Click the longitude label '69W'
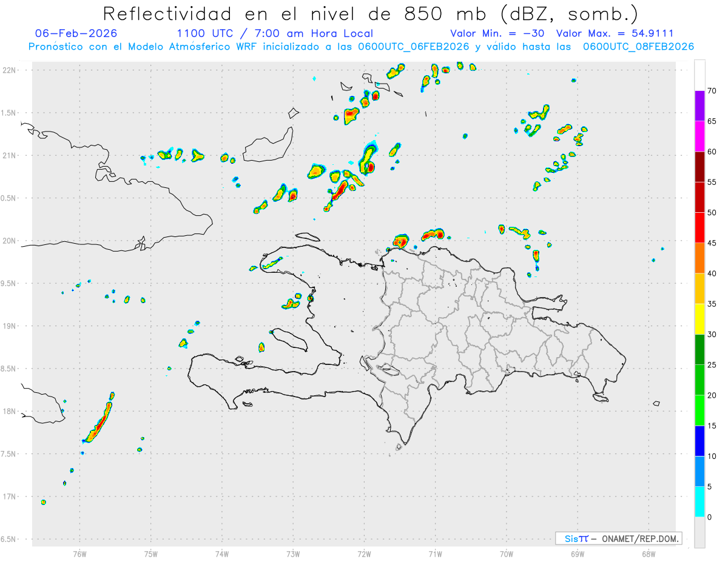The height and width of the screenshot is (562, 728). [x=578, y=554]
